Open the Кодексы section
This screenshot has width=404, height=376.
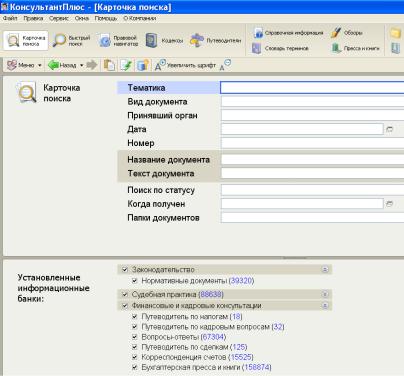click(165, 40)
